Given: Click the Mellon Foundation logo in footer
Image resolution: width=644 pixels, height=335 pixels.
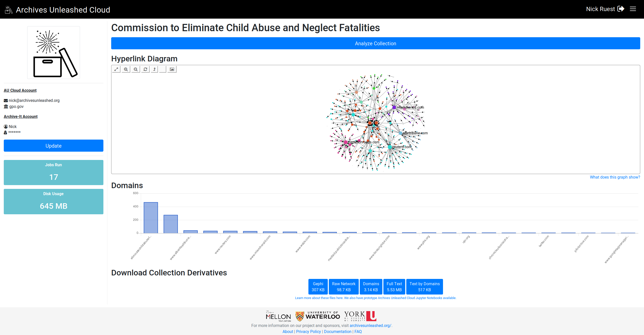Looking at the screenshot, I should point(278,316).
